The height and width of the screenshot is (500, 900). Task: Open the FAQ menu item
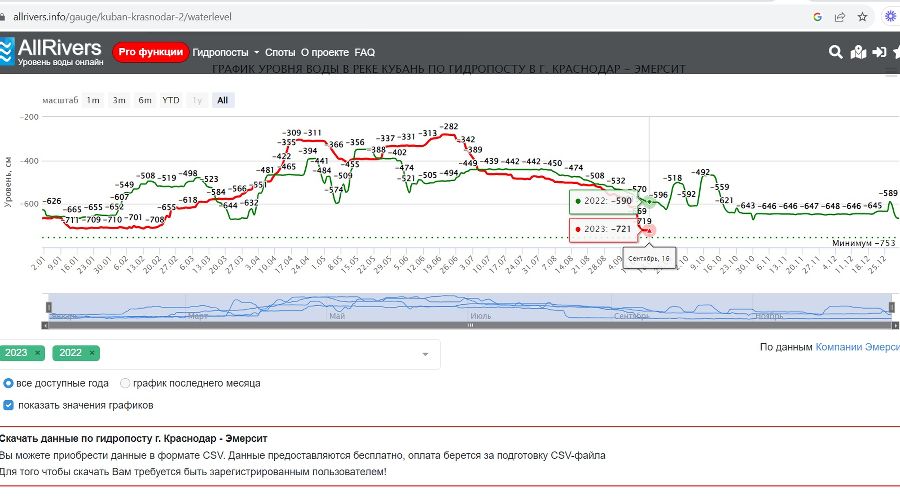(x=365, y=52)
